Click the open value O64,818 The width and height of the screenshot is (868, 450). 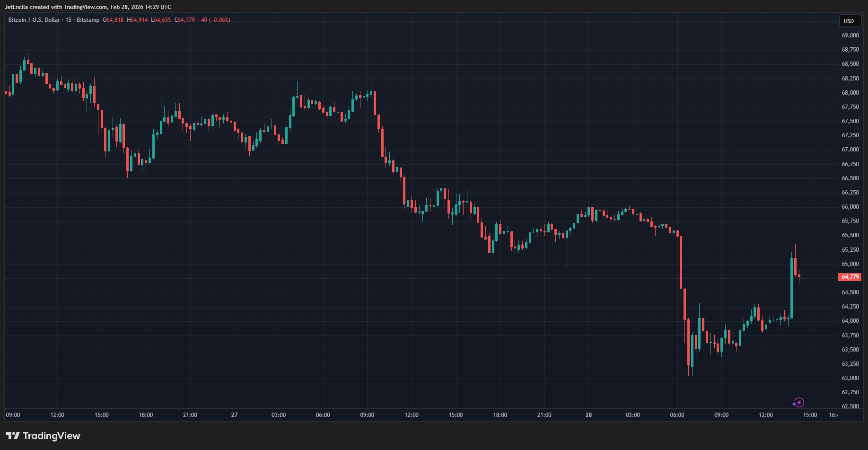113,20
